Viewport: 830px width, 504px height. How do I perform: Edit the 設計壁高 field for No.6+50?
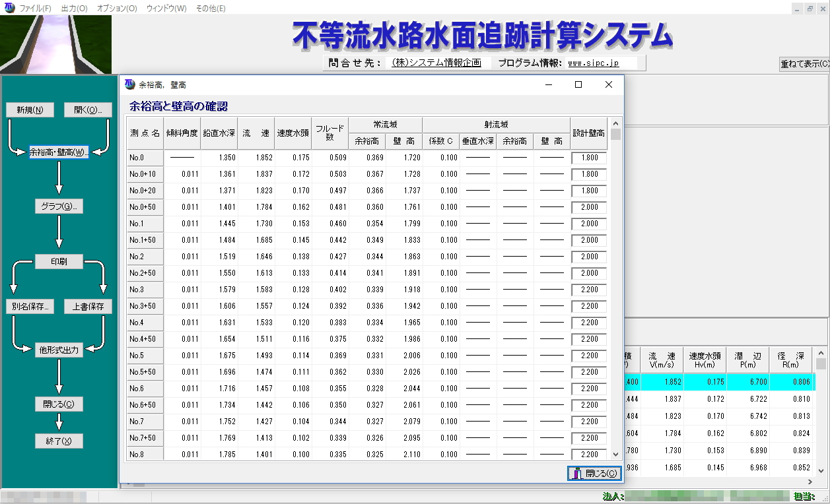click(x=590, y=405)
